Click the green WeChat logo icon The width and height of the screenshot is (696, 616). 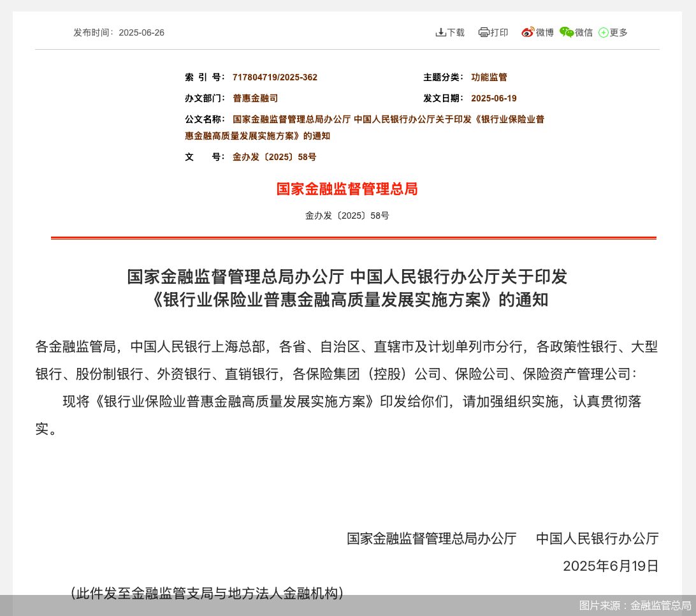567,31
